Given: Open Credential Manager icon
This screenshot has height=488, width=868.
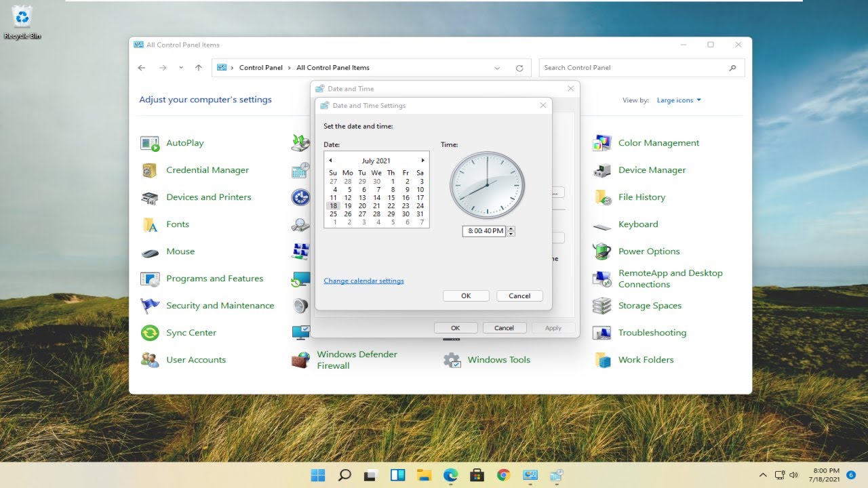Looking at the screenshot, I should click(149, 170).
